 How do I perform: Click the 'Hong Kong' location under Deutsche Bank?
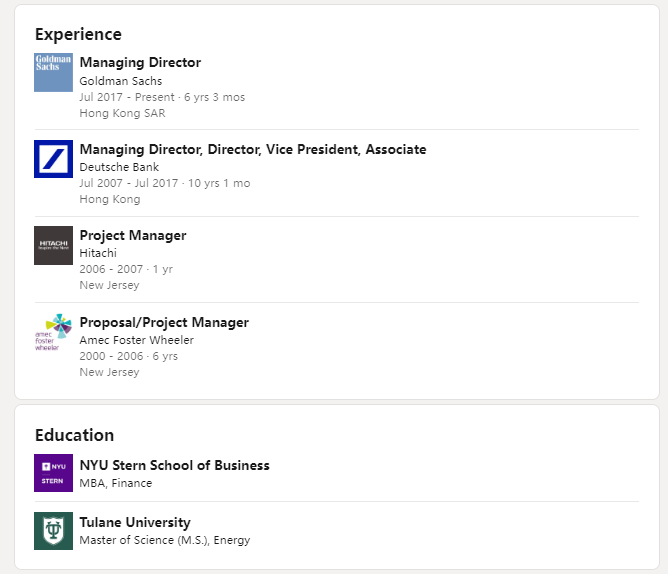pyautogui.click(x=110, y=199)
